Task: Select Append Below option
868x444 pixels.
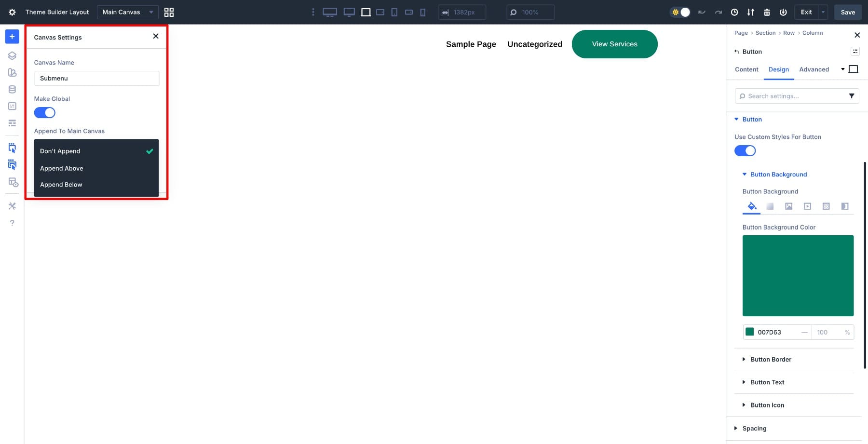Action: [61, 185]
